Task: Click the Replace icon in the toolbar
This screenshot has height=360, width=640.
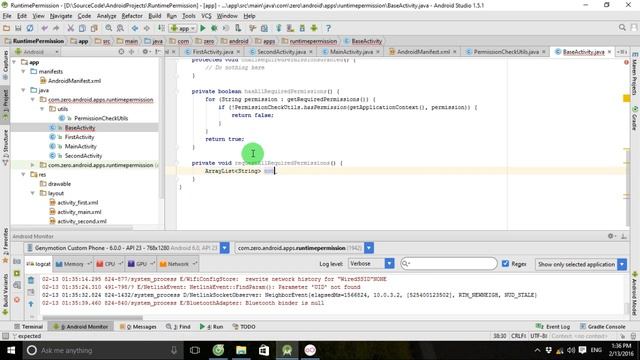Action: click(120, 28)
